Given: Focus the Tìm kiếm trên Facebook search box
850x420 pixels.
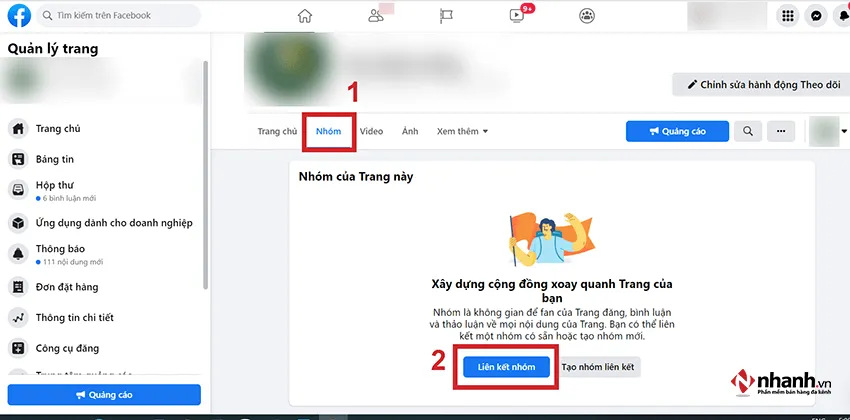Looking at the screenshot, I should [x=119, y=16].
